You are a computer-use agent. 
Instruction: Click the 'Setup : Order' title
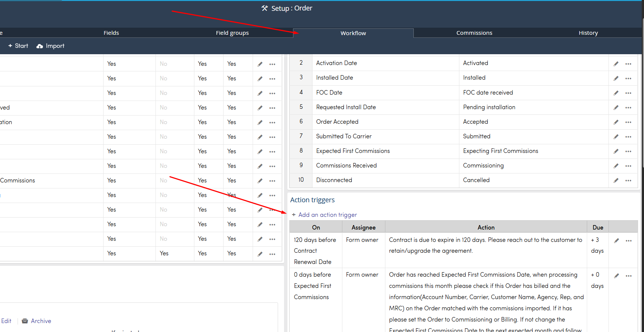point(287,8)
